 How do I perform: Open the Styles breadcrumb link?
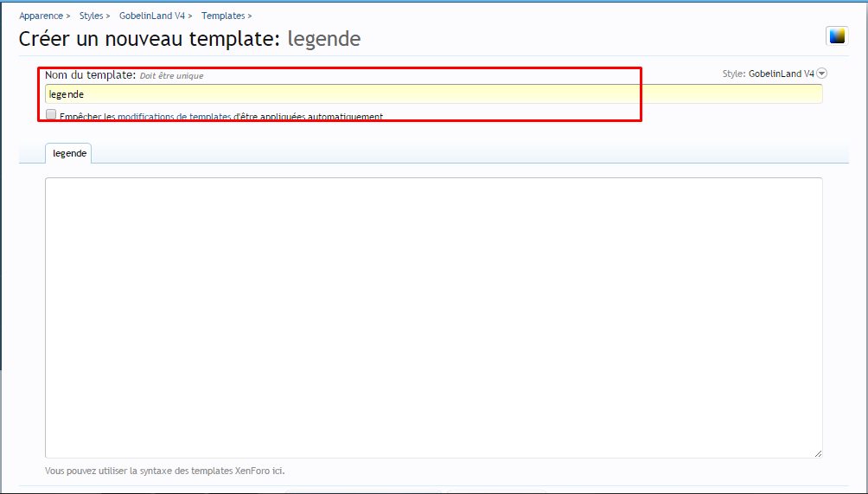91,16
